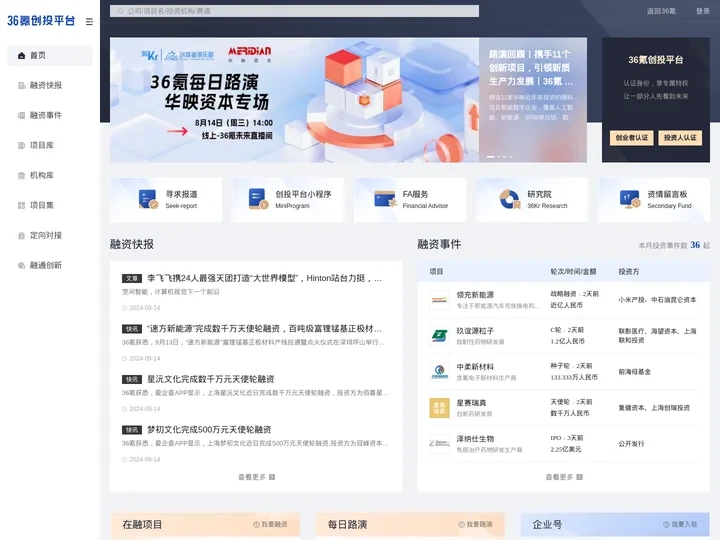Screen dimensions: 720x540
Task: Click investor 复健资本、上海创瑞投资
Action: pyautogui.click(x=654, y=408)
